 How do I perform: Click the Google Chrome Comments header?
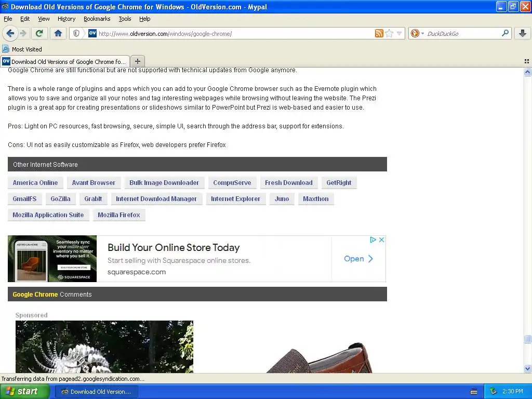click(x=197, y=295)
